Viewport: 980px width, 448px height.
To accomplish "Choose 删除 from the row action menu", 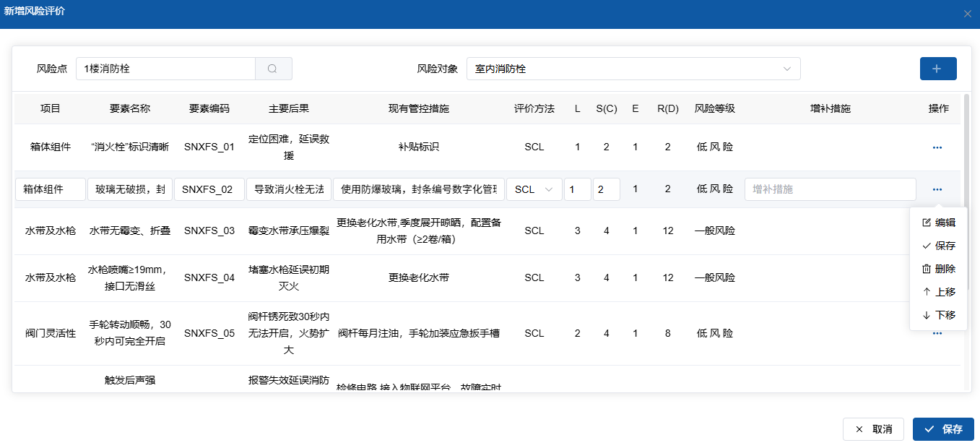I will pos(938,269).
